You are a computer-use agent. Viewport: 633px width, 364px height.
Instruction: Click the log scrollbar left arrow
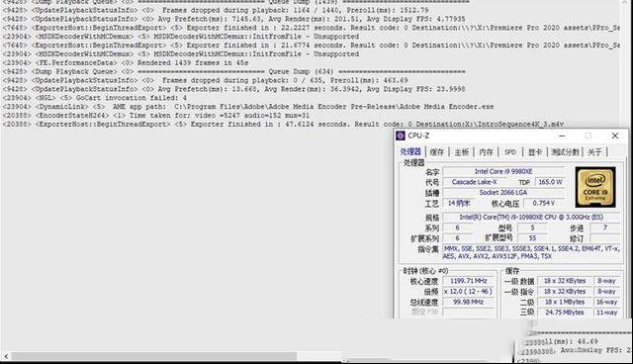pos(6,356)
